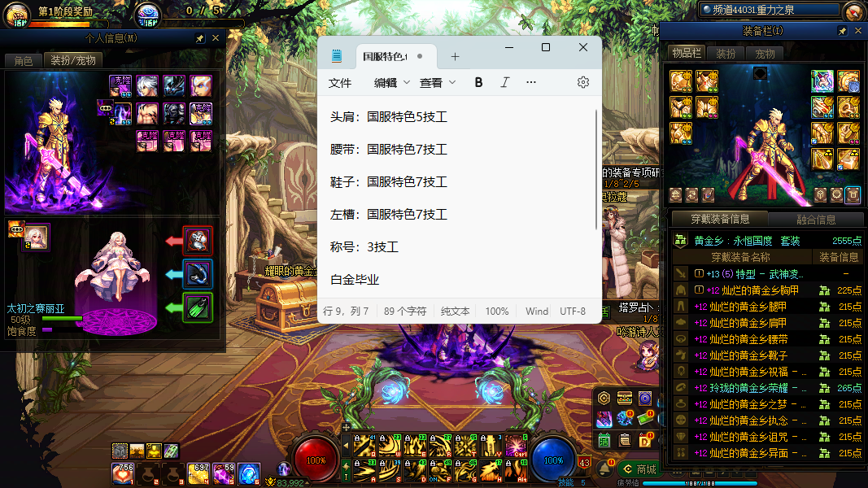The height and width of the screenshot is (488, 868).
Task: Open the 文件 menu
Action: tap(340, 82)
